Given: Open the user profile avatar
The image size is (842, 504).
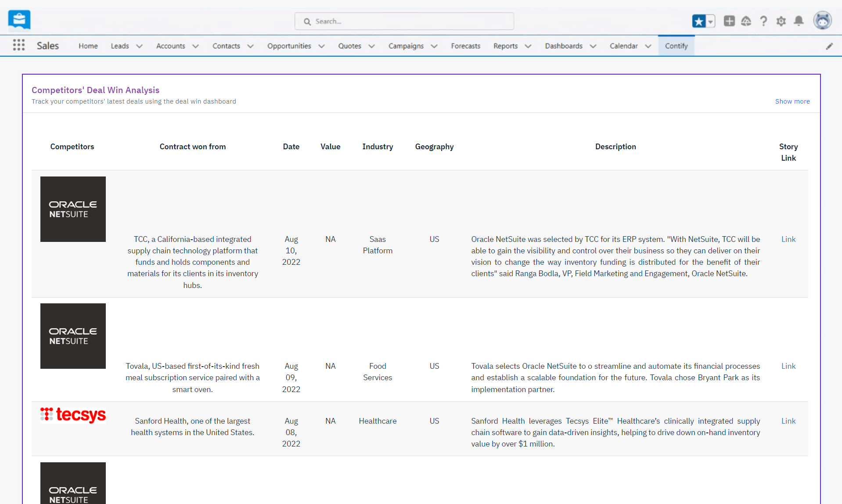Looking at the screenshot, I should (x=822, y=21).
